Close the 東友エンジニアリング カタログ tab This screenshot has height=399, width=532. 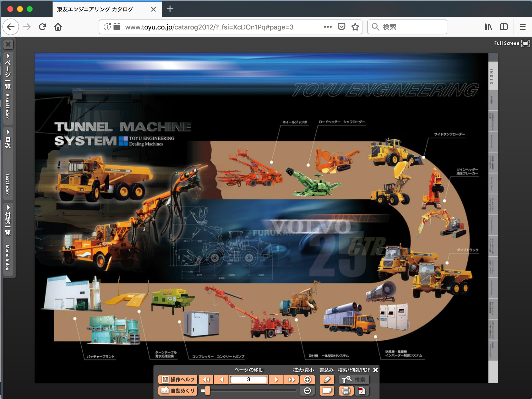(153, 9)
